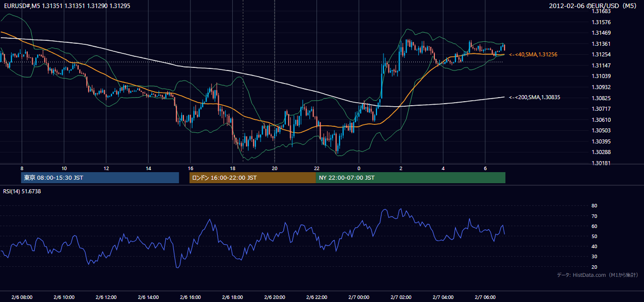Click hour marker 0 under price chart
644x302 pixels.
pyautogui.click(x=359, y=168)
